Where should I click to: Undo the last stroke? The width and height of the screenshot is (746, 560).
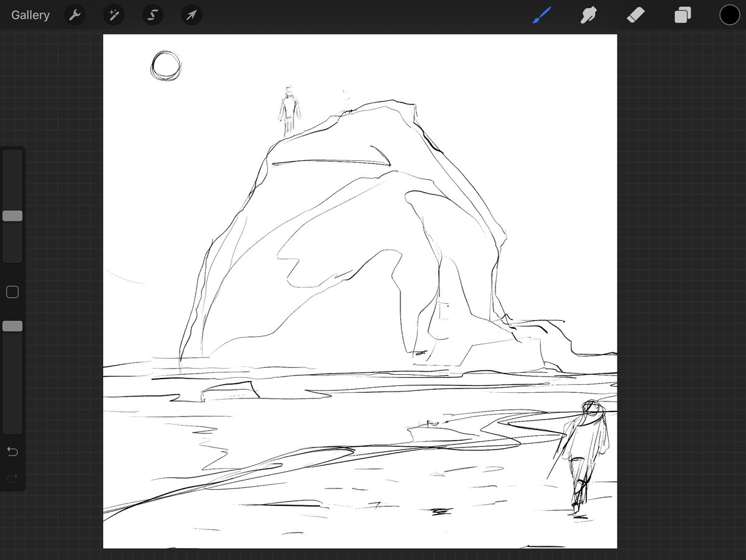click(x=12, y=451)
